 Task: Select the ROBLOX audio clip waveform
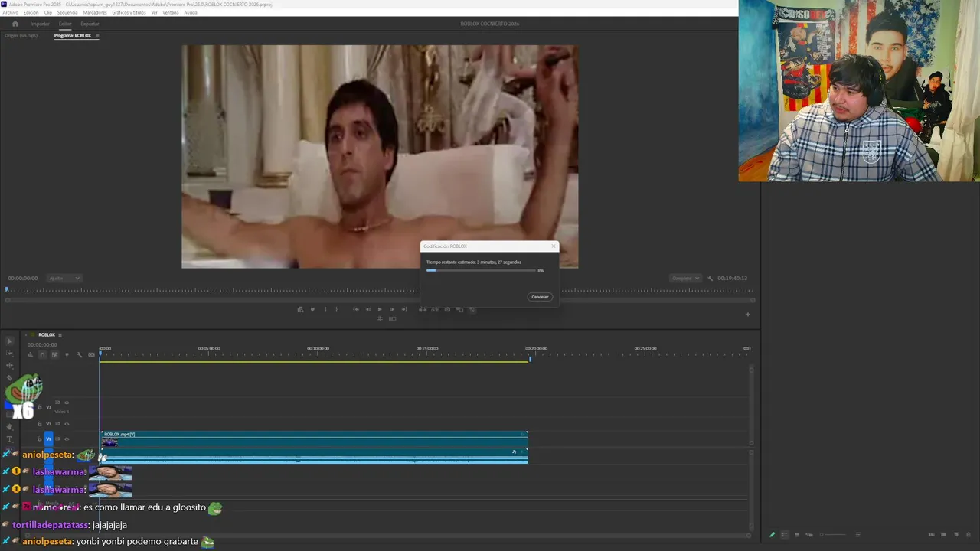(x=314, y=456)
